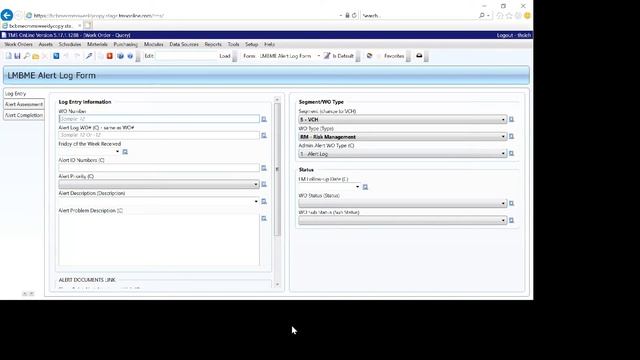
Task: Click the lookup icon beside Alert Description
Action: (264, 201)
